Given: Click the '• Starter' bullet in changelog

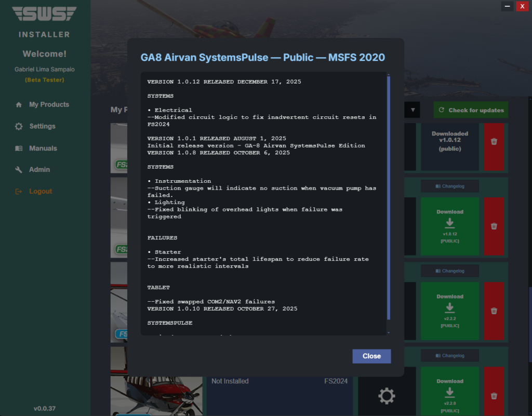Looking at the screenshot, I should click(x=164, y=252).
